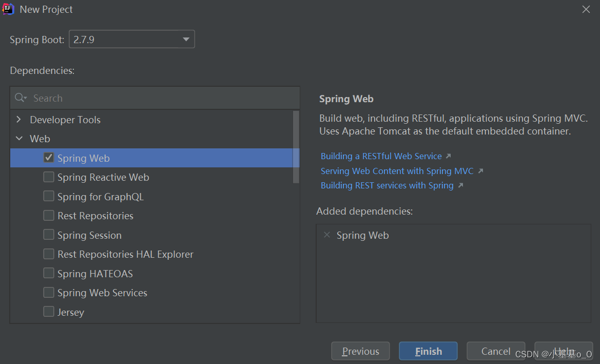This screenshot has height=364, width=600.
Task: Tick the Spring Web Services checkbox
Action: (49, 293)
